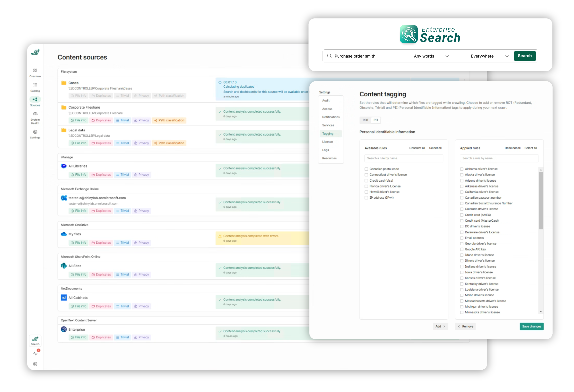Click the green Search button
The image size is (574, 392).
tap(525, 56)
